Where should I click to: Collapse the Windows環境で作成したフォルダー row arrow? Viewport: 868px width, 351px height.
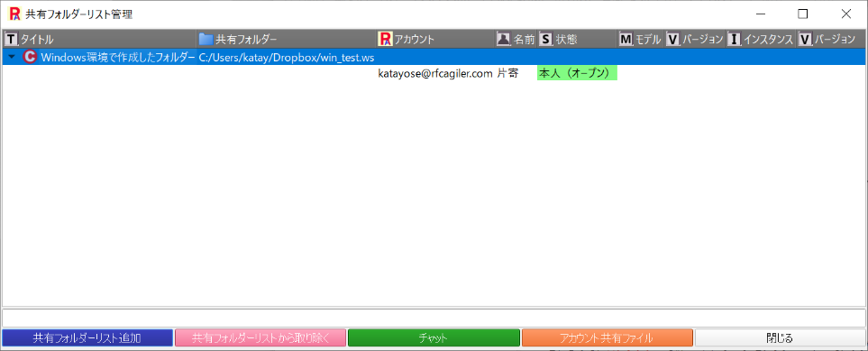[12, 57]
